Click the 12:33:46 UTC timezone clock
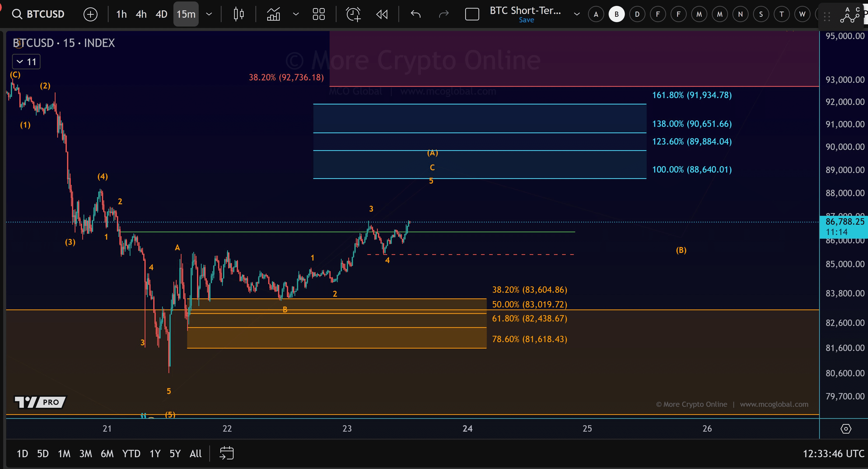Screen dimensions: 868x469 point(833,454)
